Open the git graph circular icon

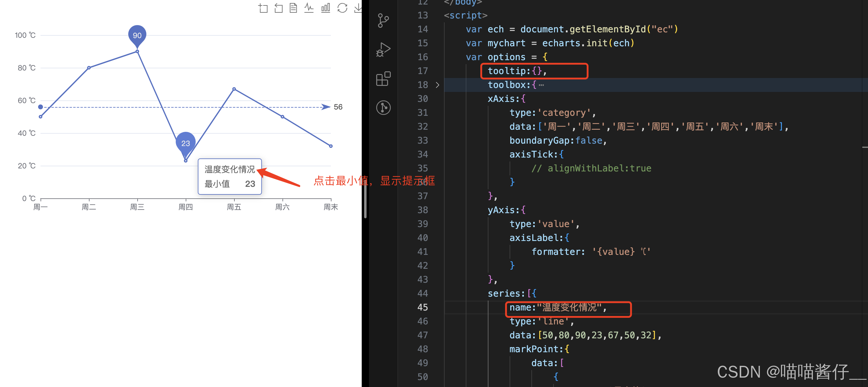383,108
